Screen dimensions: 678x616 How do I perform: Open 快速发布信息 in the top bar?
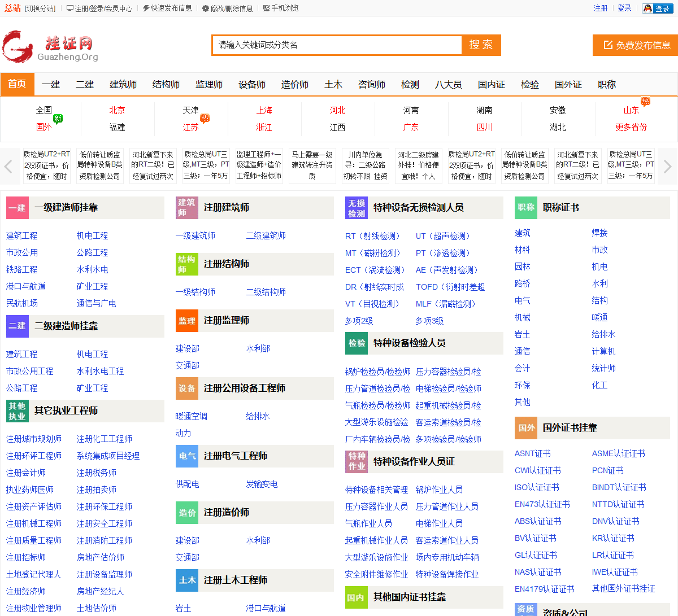tap(167, 8)
